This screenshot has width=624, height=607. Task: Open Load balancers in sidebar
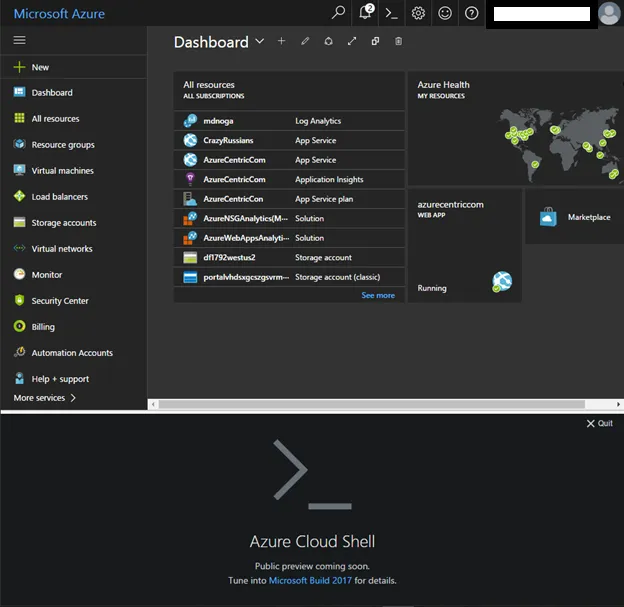[73, 197]
